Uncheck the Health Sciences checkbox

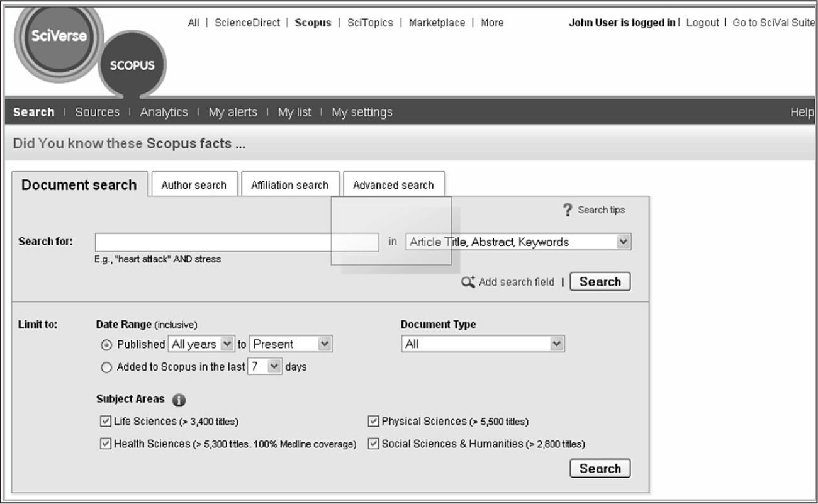pos(105,444)
